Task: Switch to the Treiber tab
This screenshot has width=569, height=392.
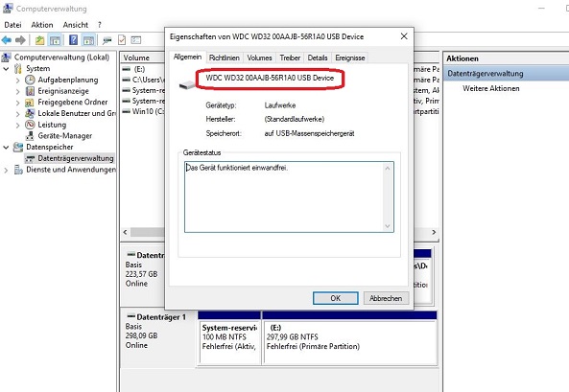Action: (x=290, y=58)
